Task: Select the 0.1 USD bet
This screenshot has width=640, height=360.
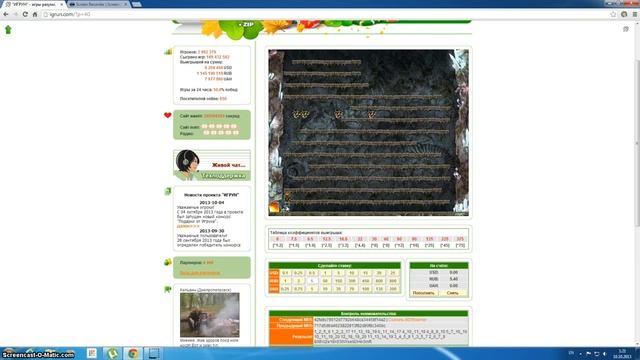Action: click(x=285, y=273)
